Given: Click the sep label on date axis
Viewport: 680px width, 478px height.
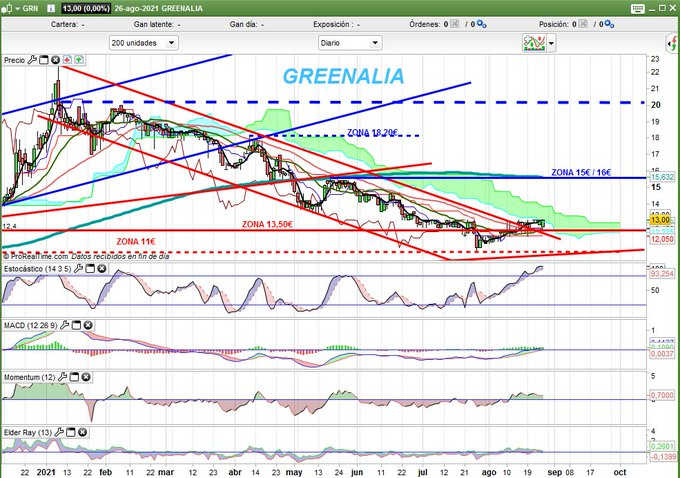Looking at the screenshot, I should coord(555,472).
